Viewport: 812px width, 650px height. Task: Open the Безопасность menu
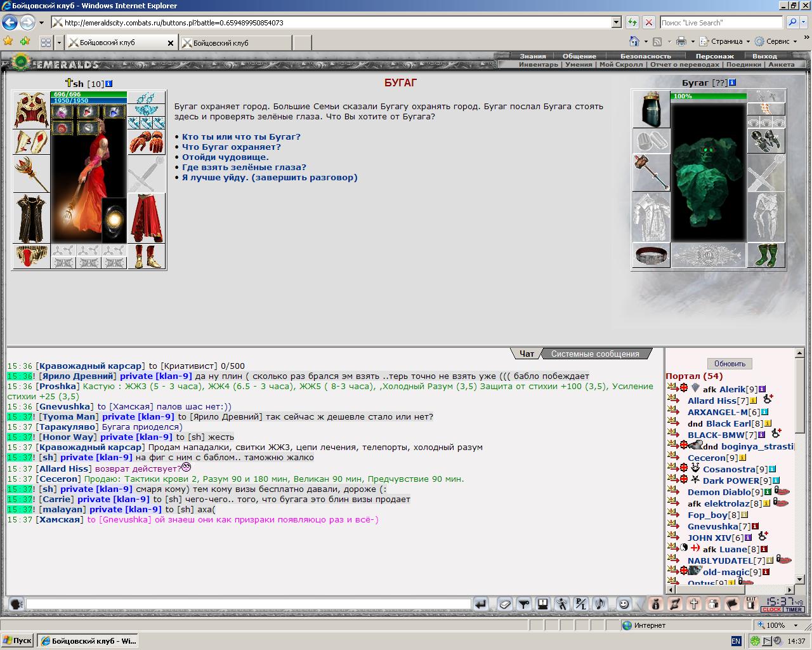(645, 56)
